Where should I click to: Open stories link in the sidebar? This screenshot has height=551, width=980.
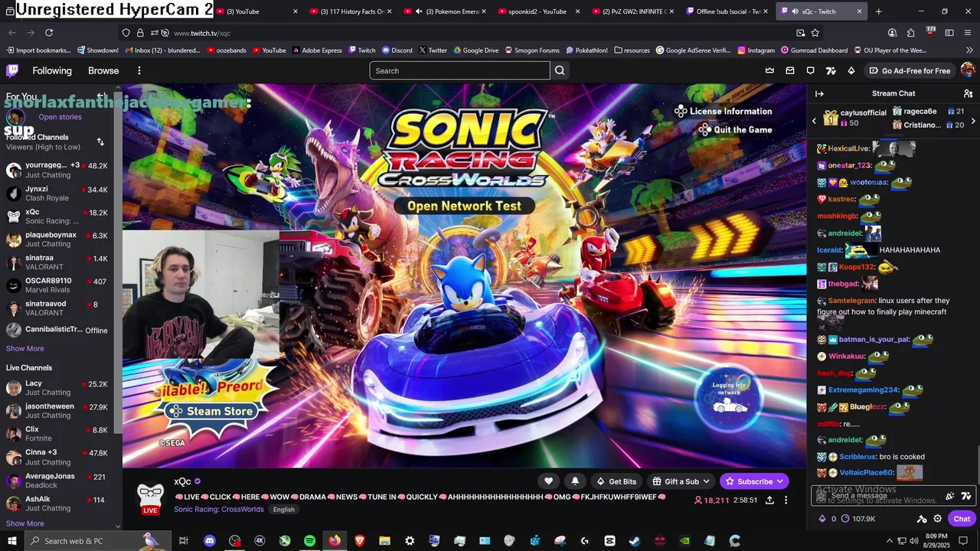click(60, 117)
